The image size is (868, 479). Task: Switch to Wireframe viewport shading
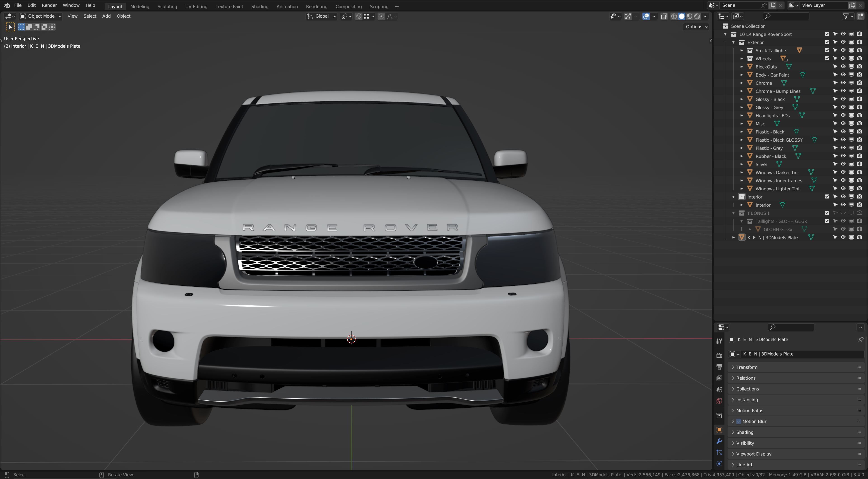point(674,16)
